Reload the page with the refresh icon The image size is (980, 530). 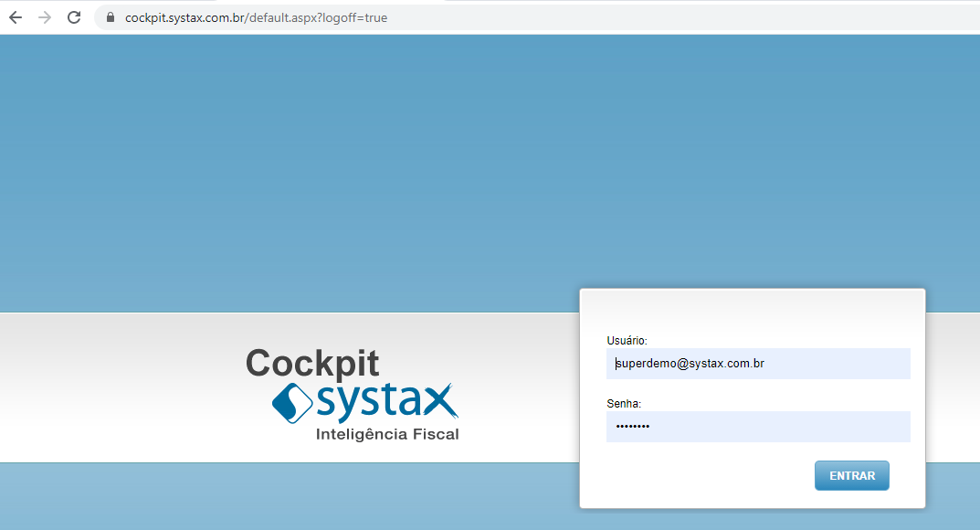pos(74,17)
